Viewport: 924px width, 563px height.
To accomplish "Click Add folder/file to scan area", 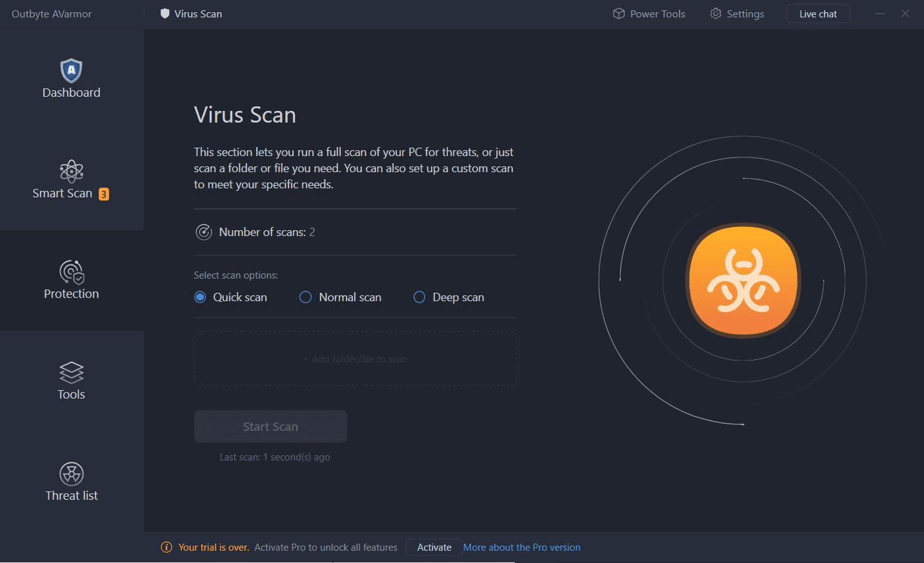I will tap(355, 359).
